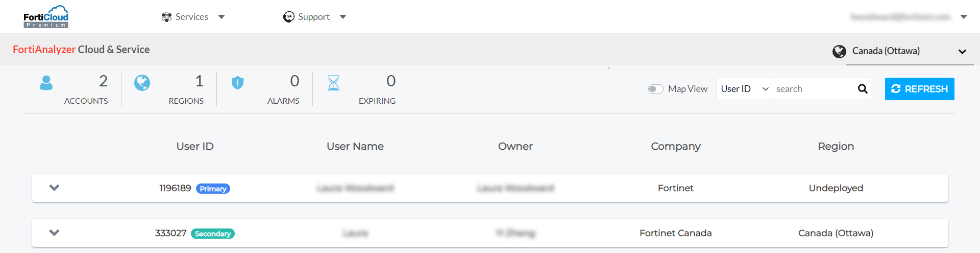
Task: Click the Alarms shield icon
Action: point(237,83)
